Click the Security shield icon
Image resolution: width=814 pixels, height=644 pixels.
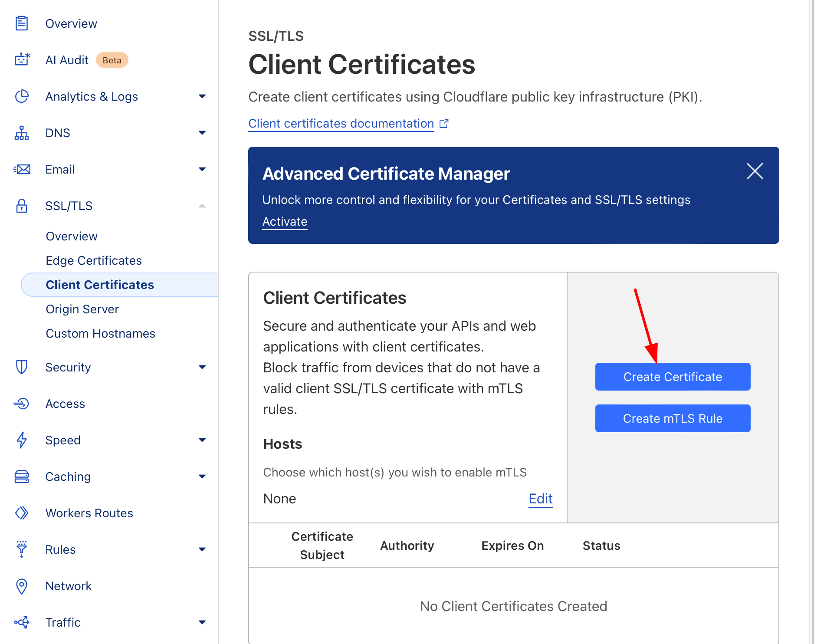click(22, 367)
